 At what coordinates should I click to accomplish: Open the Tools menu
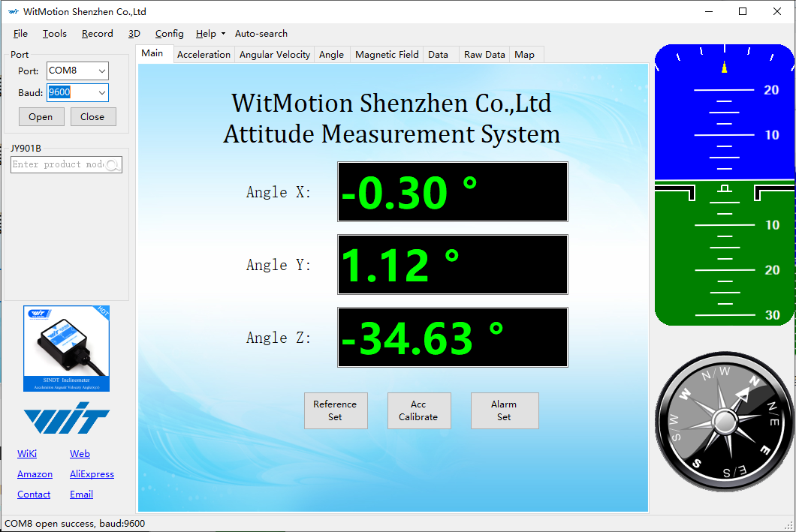[x=54, y=34]
